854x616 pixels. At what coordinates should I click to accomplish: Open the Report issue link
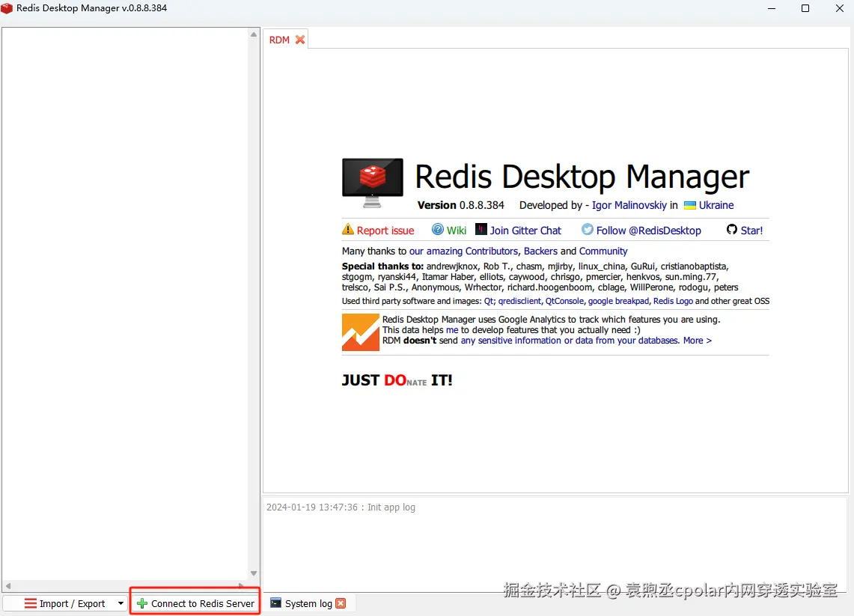click(x=385, y=231)
